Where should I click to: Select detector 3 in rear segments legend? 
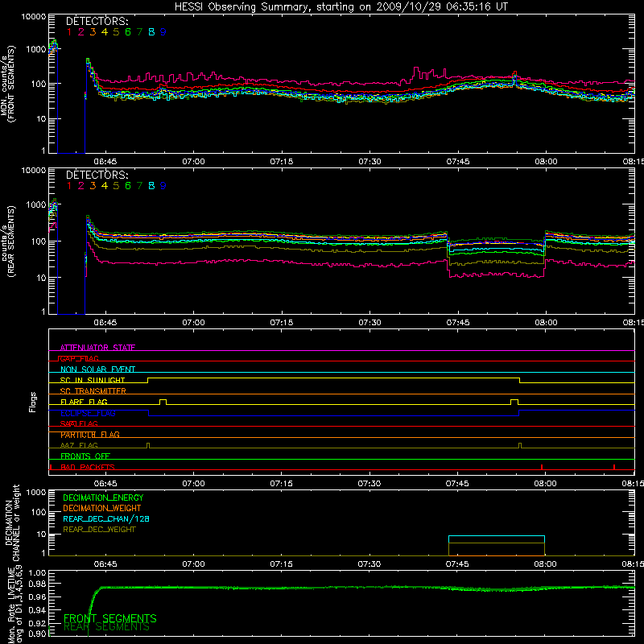[93, 186]
